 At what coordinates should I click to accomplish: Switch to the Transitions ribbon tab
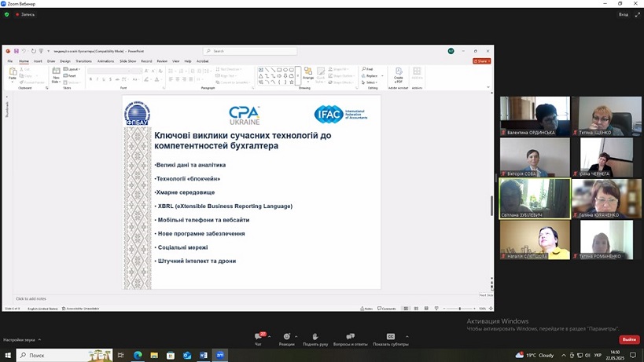tap(83, 61)
